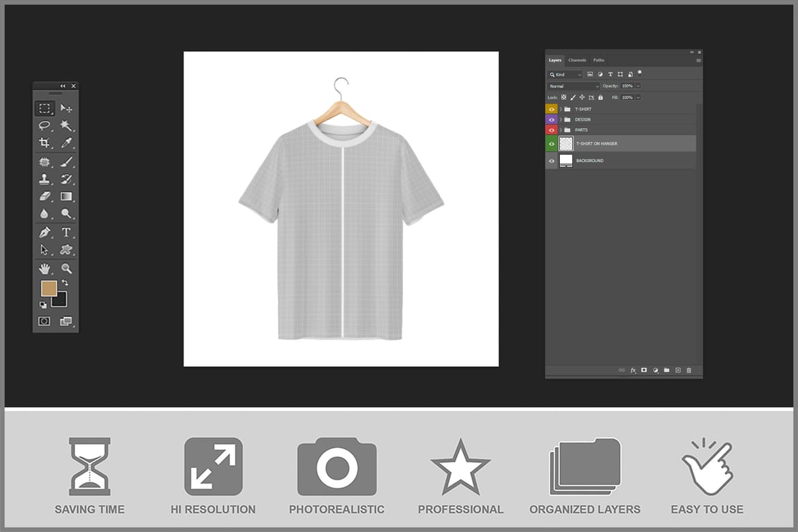
Task: Change the screen mode
Action: click(x=66, y=321)
